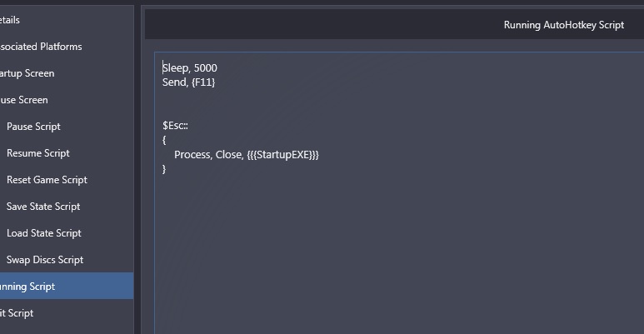Select Associated Platforms in the sidebar
This screenshot has width=644, height=334.
click(67, 47)
